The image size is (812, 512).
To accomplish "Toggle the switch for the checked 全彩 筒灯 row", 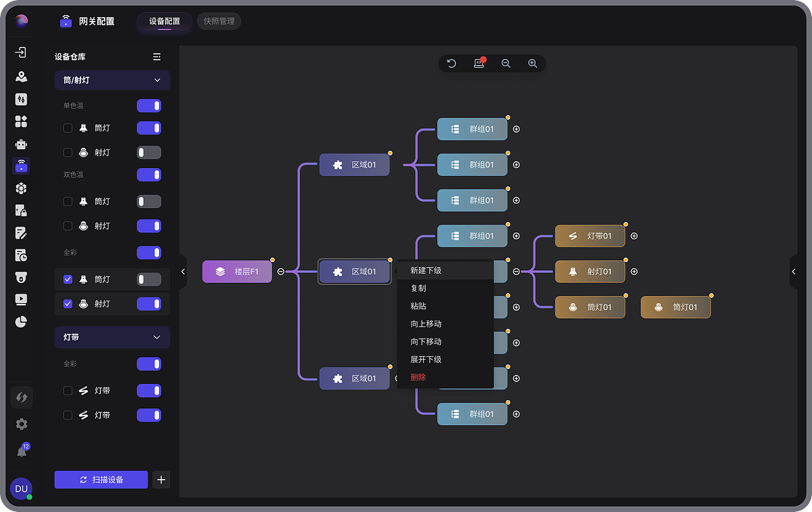I will [149, 279].
